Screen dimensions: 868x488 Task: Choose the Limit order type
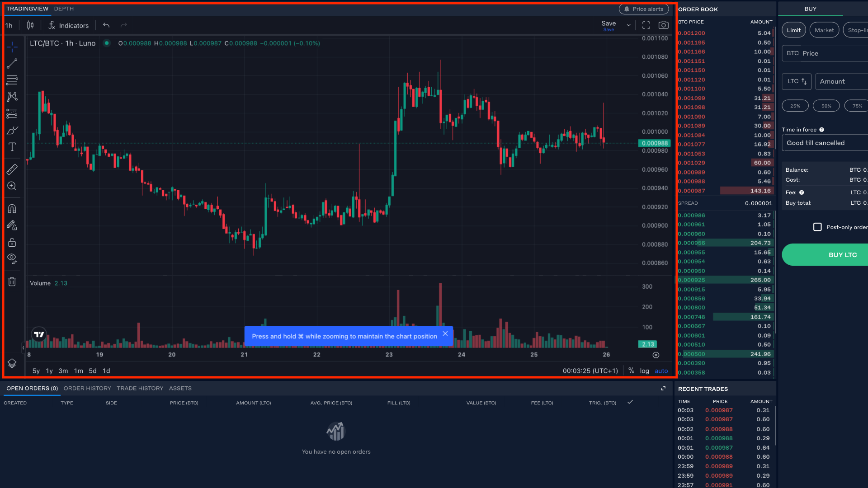[x=793, y=30]
